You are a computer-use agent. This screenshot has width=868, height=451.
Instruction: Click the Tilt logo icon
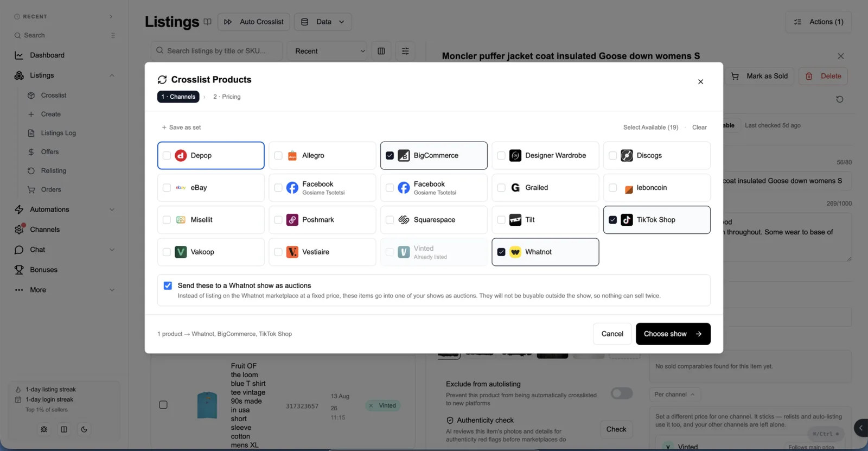pyautogui.click(x=515, y=220)
